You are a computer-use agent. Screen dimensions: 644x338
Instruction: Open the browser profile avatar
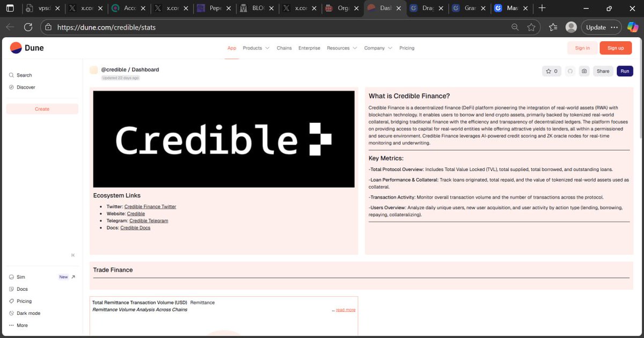coord(571,27)
